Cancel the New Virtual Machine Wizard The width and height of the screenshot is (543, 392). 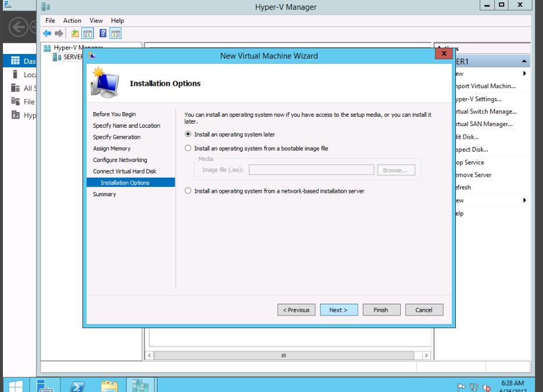(424, 310)
